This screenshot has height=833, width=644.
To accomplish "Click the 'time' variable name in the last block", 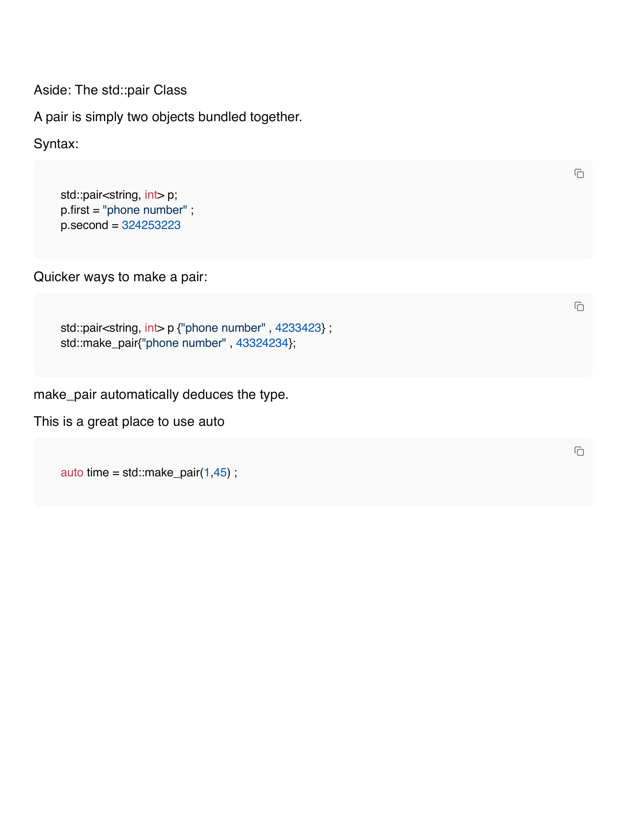I will [x=98, y=473].
